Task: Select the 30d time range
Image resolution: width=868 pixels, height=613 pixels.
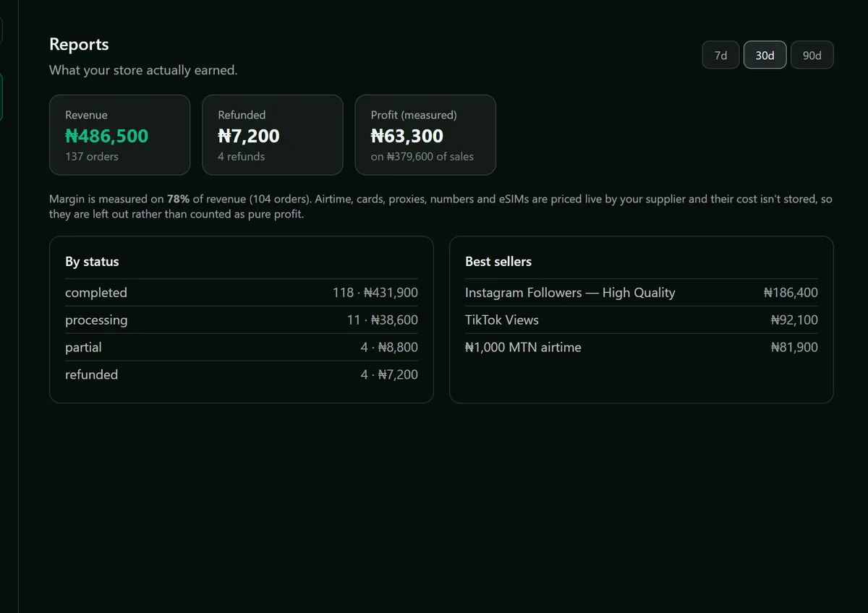Action: (765, 56)
